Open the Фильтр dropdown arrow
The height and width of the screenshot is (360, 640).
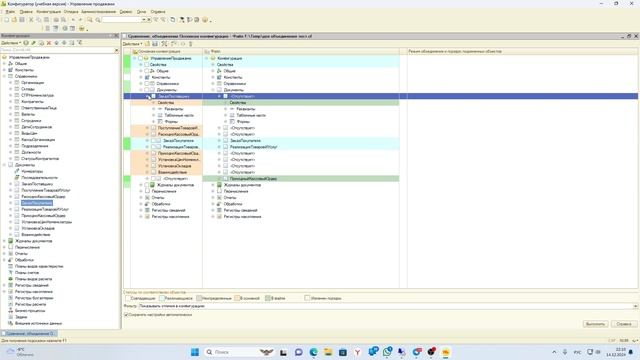635,306
